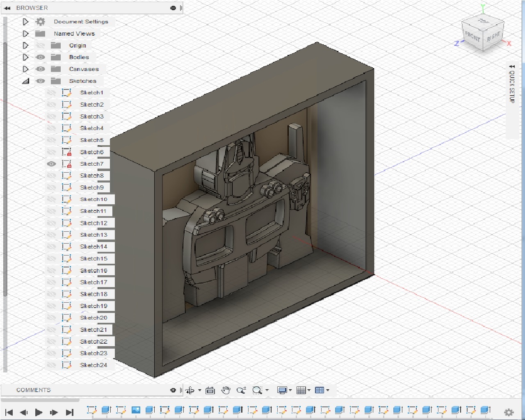The width and height of the screenshot is (525, 420).
Task: Click the TOP face of ViewCube
Action: click(x=483, y=21)
